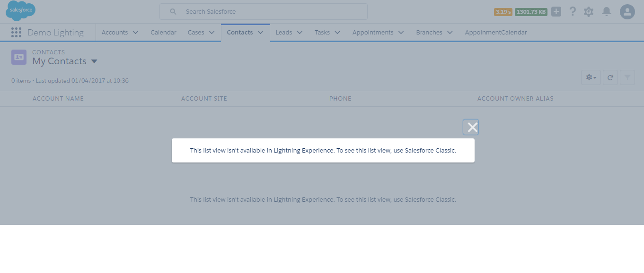Image resolution: width=644 pixels, height=273 pixels.
Task: Click the 3.19 s timing badge
Action: point(503,12)
